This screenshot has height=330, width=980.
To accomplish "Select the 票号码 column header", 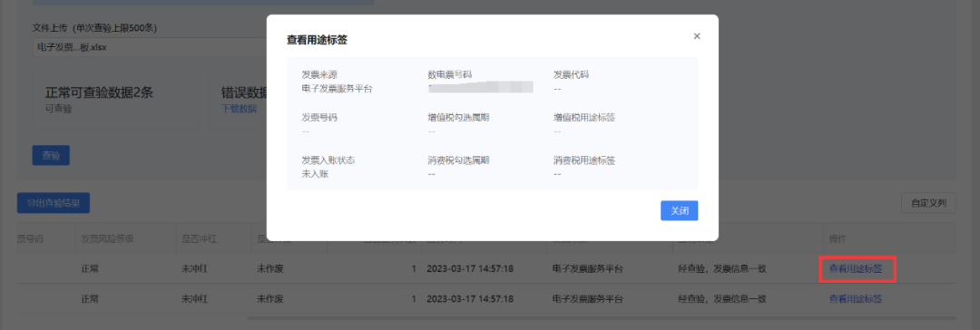I will pos(29,239).
